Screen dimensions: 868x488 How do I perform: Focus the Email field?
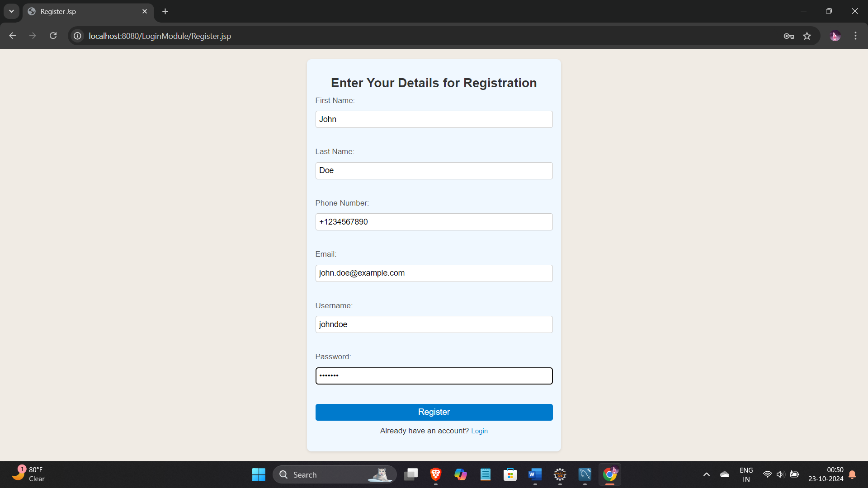[x=434, y=273]
